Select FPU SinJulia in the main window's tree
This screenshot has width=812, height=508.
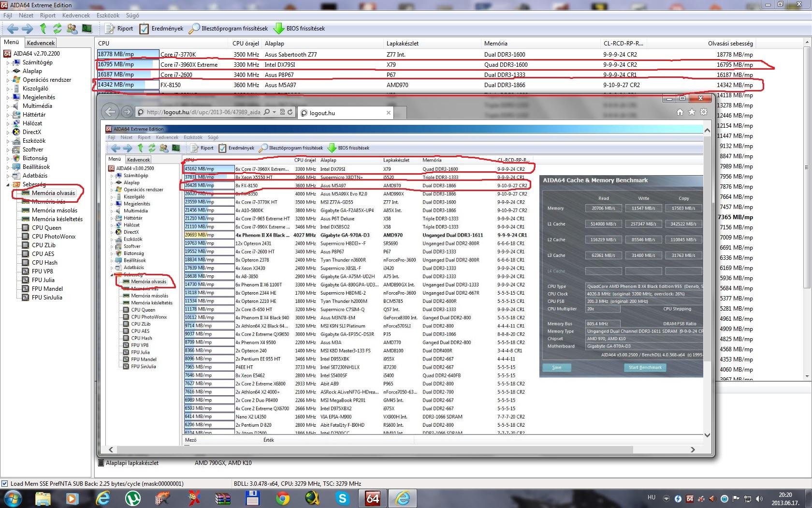coord(47,298)
